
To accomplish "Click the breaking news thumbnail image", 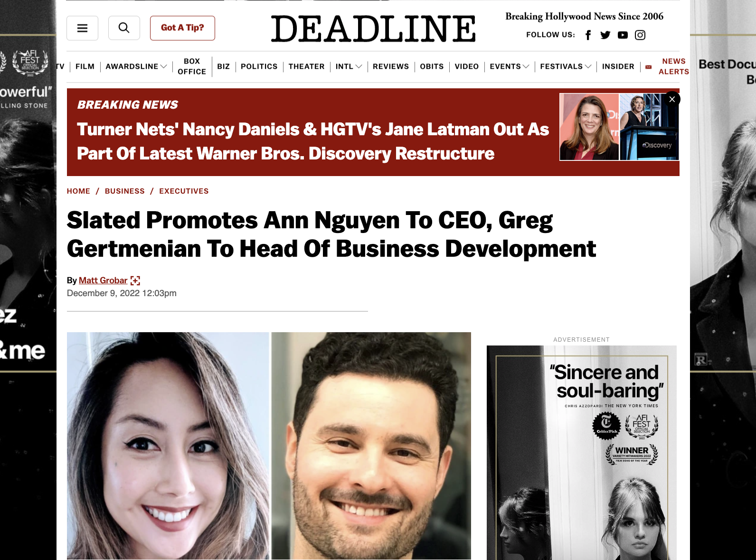I will [619, 127].
